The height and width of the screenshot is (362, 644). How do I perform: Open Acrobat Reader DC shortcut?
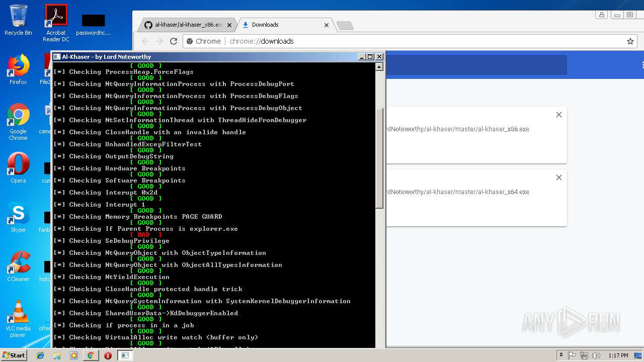(56, 23)
